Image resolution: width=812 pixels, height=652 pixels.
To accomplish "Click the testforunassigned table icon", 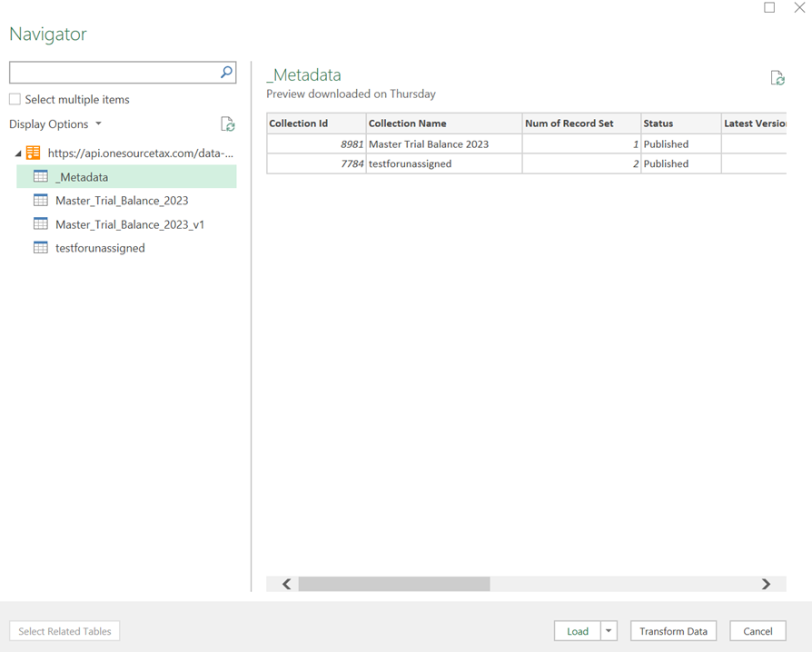I will [x=41, y=248].
